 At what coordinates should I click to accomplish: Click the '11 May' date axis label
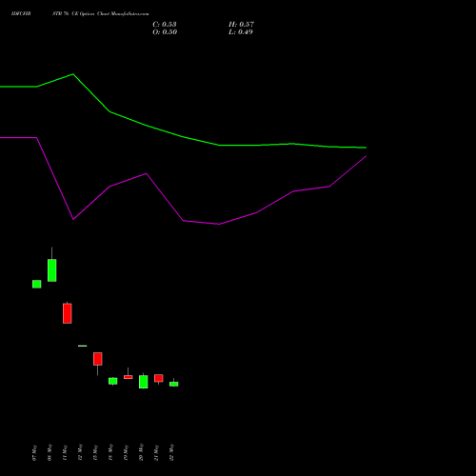point(65,452)
